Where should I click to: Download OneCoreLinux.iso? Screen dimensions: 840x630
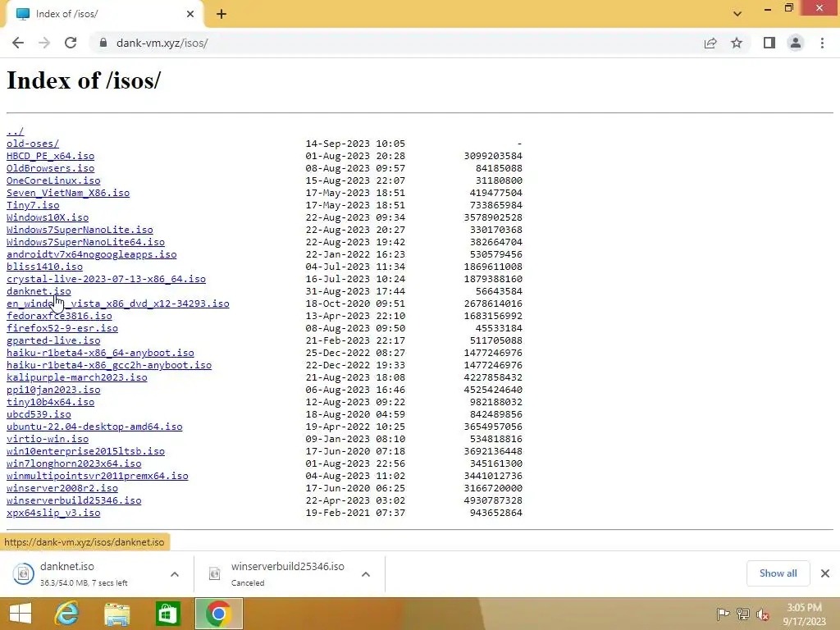(x=53, y=180)
